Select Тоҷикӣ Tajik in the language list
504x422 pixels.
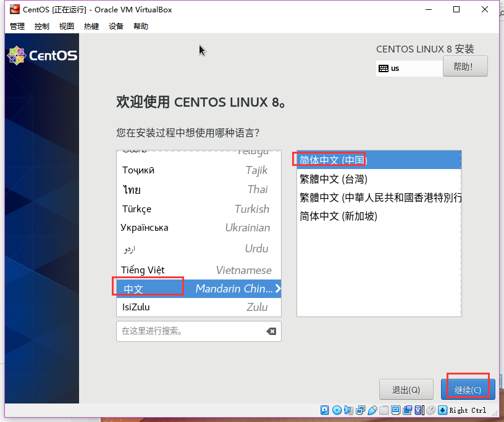(x=199, y=170)
